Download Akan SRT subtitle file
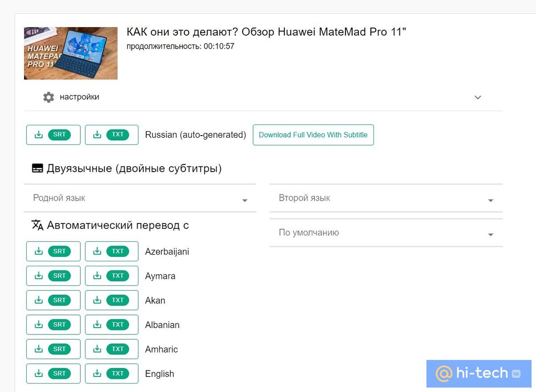The width and height of the screenshot is (536, 392). (54, 300)
